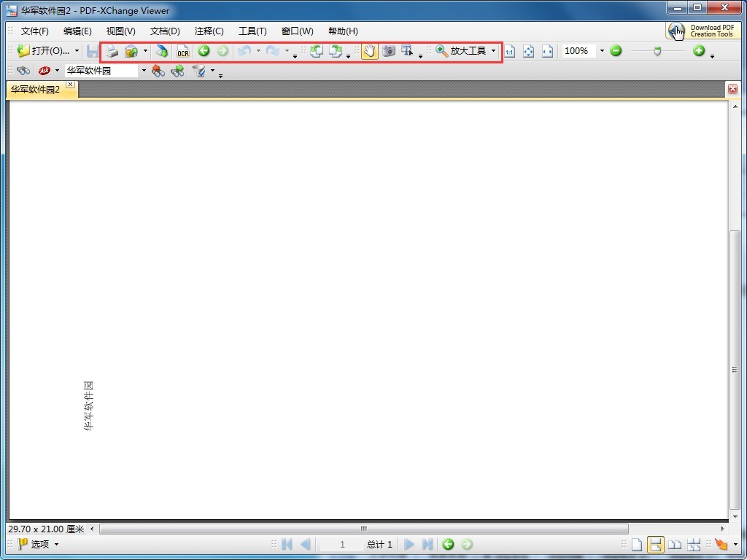The image size is (747, 560).
Task: Toggle continuous page layout
Action: tap(655, 545)
